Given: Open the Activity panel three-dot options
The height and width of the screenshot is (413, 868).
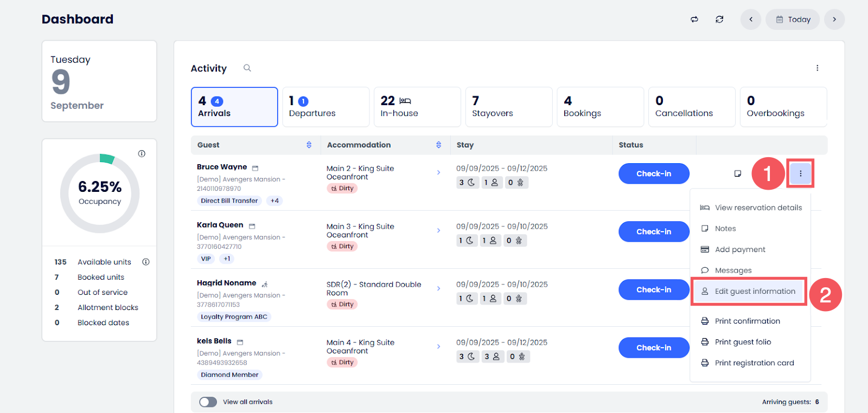Looking at the screenshot, I should 817,68.
